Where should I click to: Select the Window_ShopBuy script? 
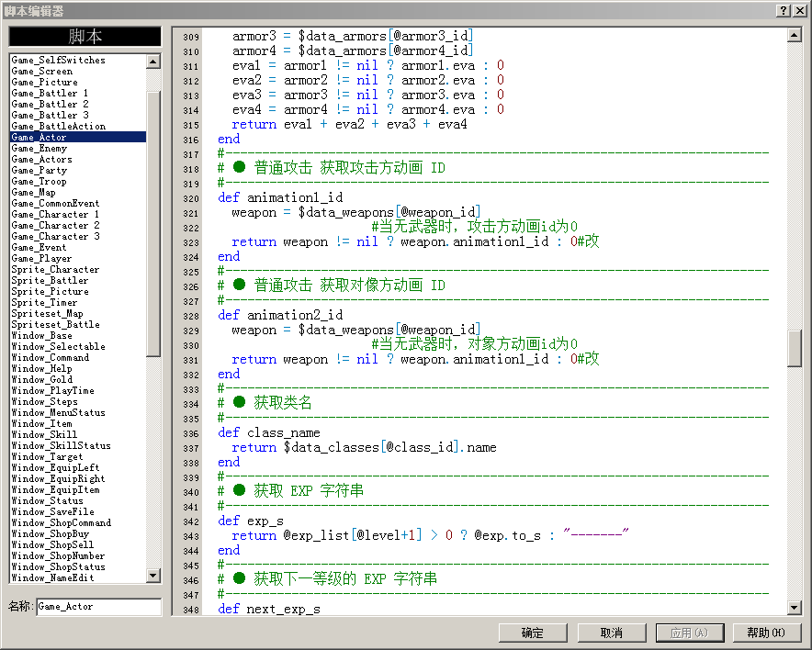tap(78, 533)
